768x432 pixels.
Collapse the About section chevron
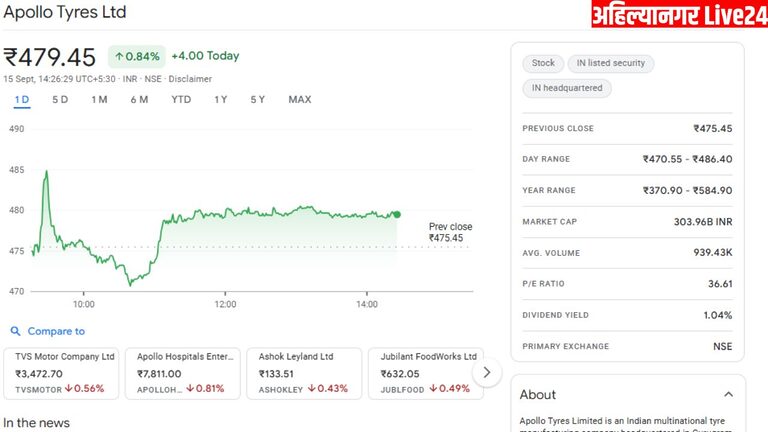727,395
